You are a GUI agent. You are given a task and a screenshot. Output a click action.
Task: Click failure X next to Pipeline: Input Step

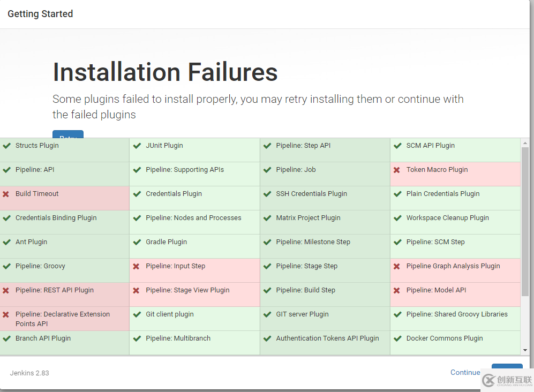coord(136,266)
